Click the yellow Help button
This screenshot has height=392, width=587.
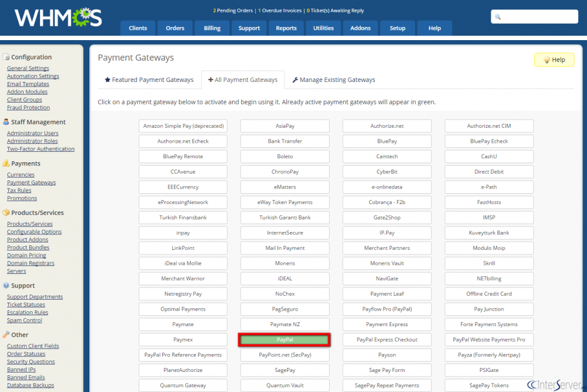[x=554, y=60]
